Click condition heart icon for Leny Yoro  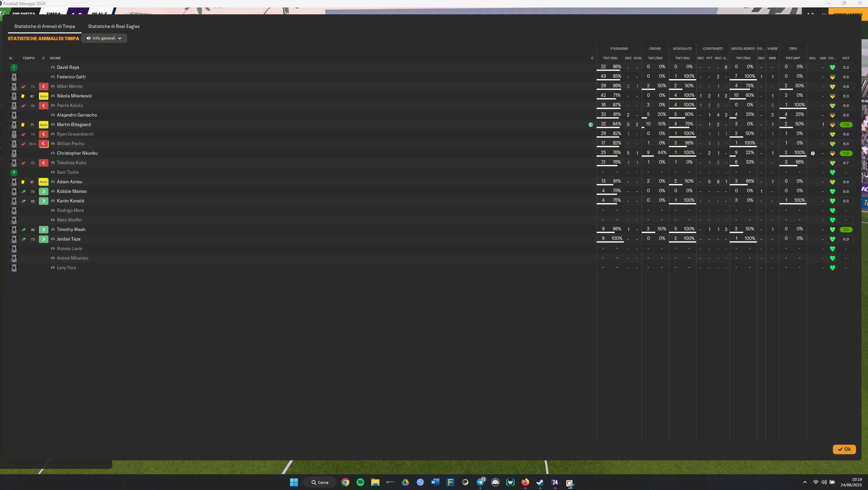832,268
